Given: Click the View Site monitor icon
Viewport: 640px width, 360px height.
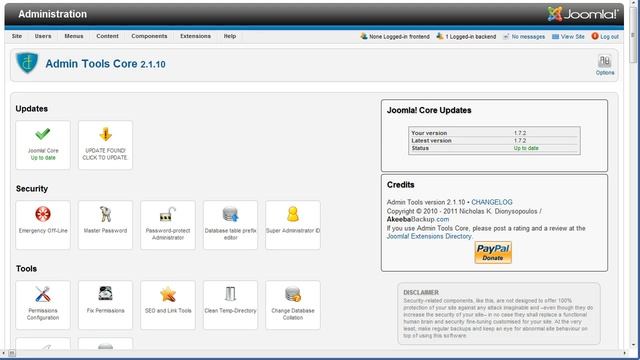Looking at the screenshot, I should (x=555, y=36).
